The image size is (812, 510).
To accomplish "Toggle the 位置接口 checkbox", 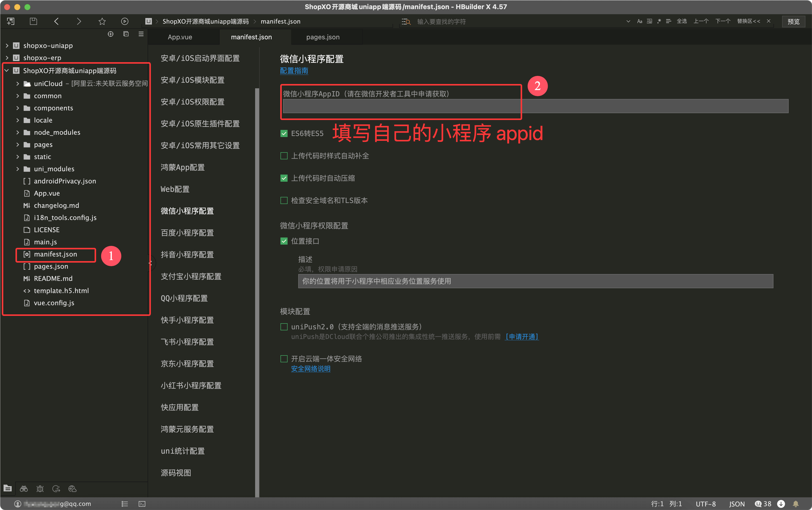I will pyautogui.click(x=284, y=241).
